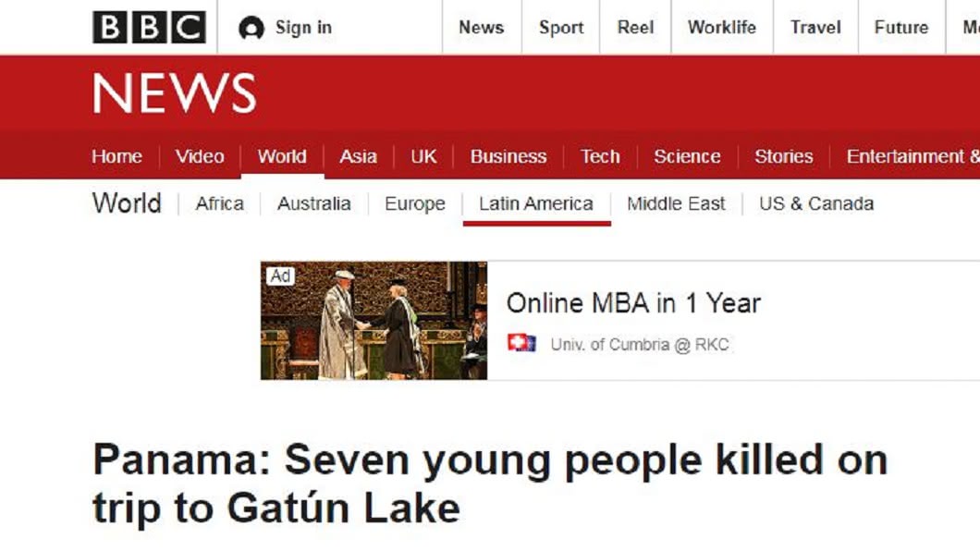Select Worklife in the top bar

point(722,28)
